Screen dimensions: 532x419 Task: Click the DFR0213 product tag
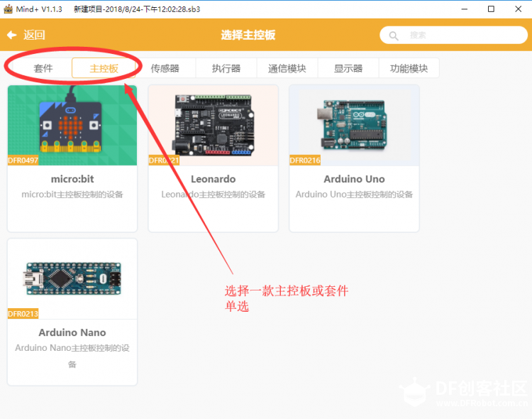(x=23, y=314)
